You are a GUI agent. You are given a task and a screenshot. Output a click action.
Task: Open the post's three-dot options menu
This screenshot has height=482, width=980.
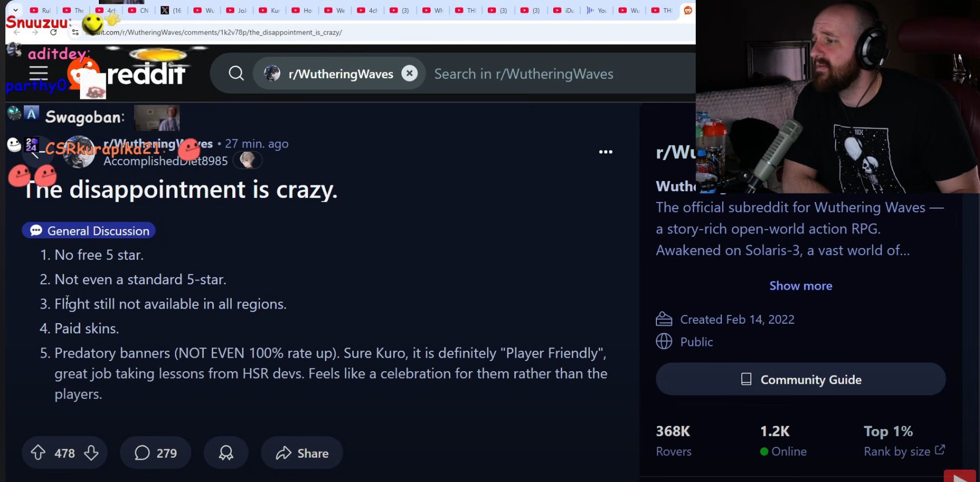pyautogui.click(x=606, y=152)
